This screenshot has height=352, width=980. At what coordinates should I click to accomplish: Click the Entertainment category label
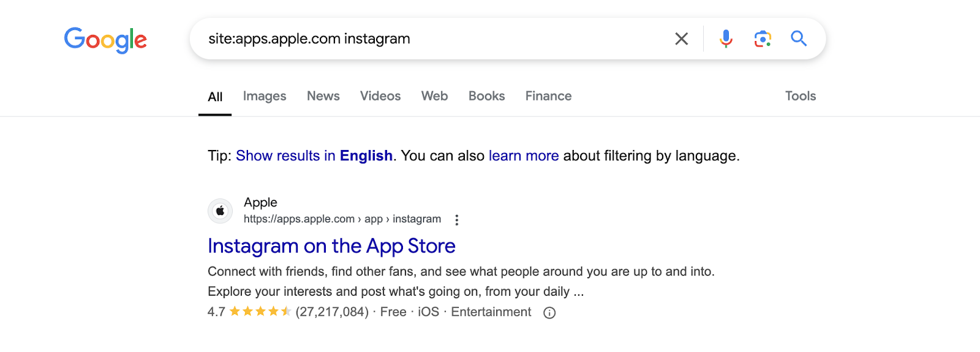(491, 312)
